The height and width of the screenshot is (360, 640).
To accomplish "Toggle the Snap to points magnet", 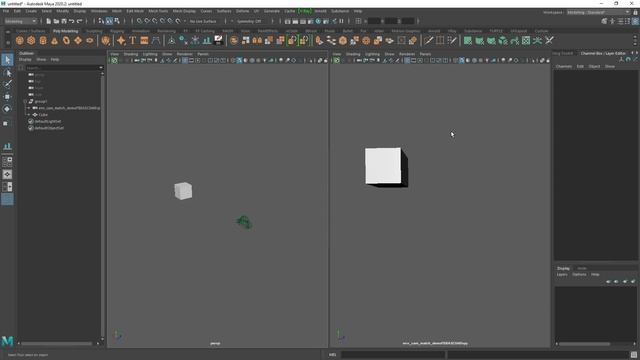I will 155,21.
